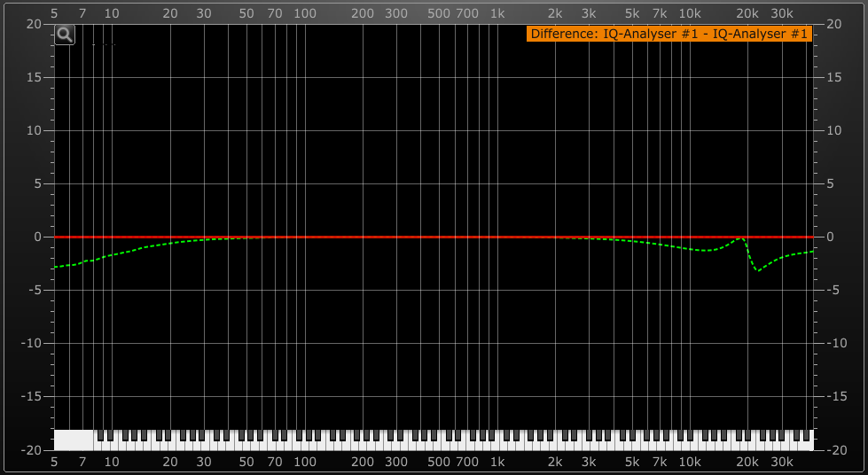Click the blank white block left of piano keys
The height and width of the screenshot is (475, 868).
pos(74,440)
